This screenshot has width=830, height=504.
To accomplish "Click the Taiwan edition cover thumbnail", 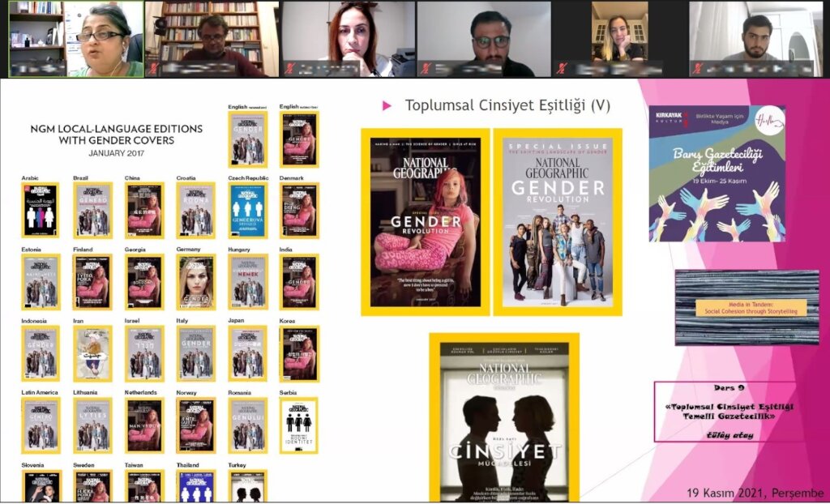I will tap(144, 485).
